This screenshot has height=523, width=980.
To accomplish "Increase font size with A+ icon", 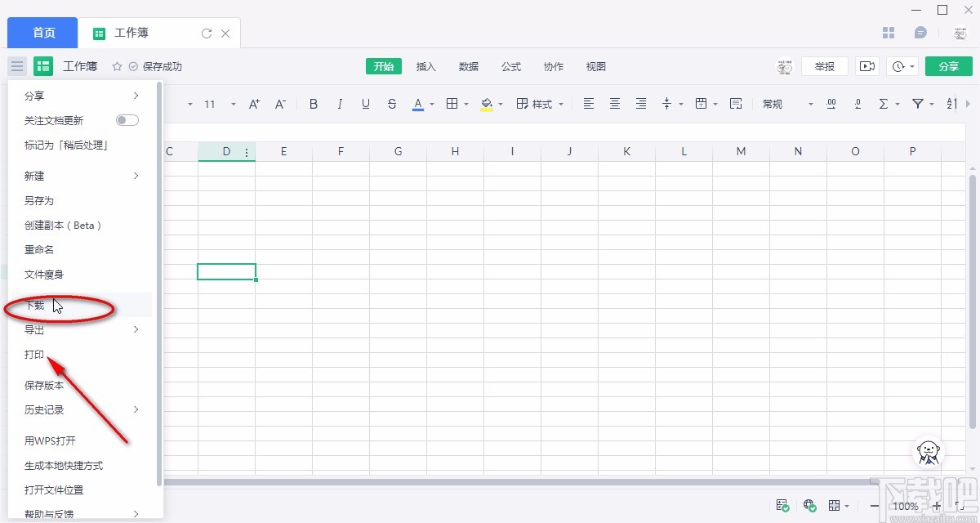I will pyautogui.click(x=254, y=104).
